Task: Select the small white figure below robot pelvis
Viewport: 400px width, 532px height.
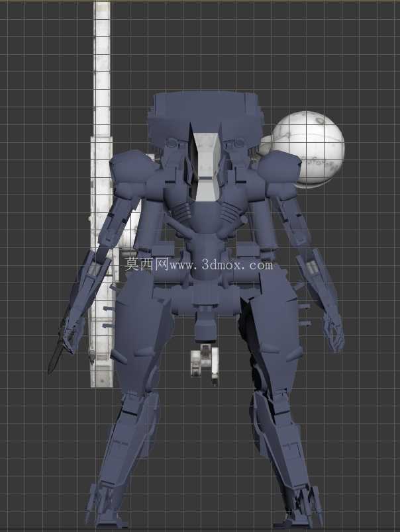Action: [205, 363]
